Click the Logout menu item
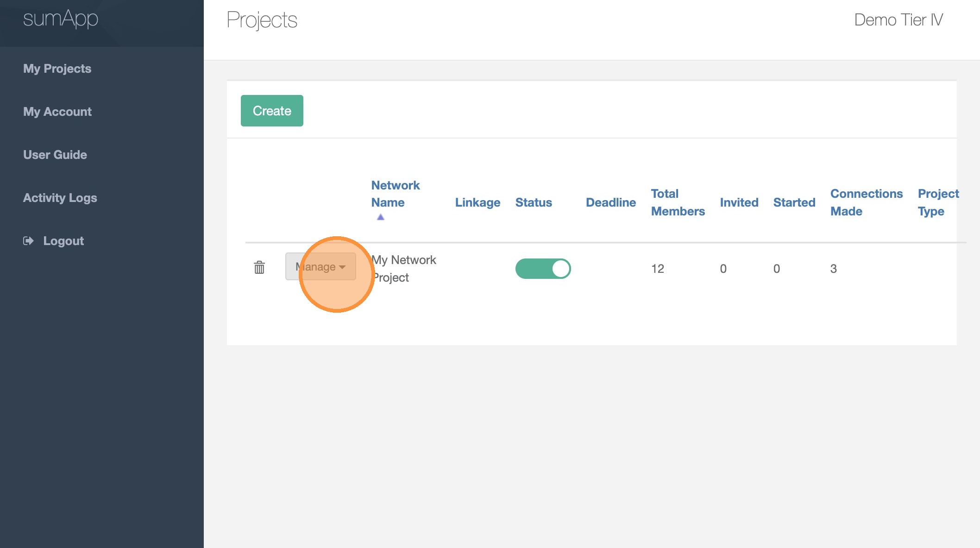The height and width of the screenshot is (548, 980). coord(63,241)
